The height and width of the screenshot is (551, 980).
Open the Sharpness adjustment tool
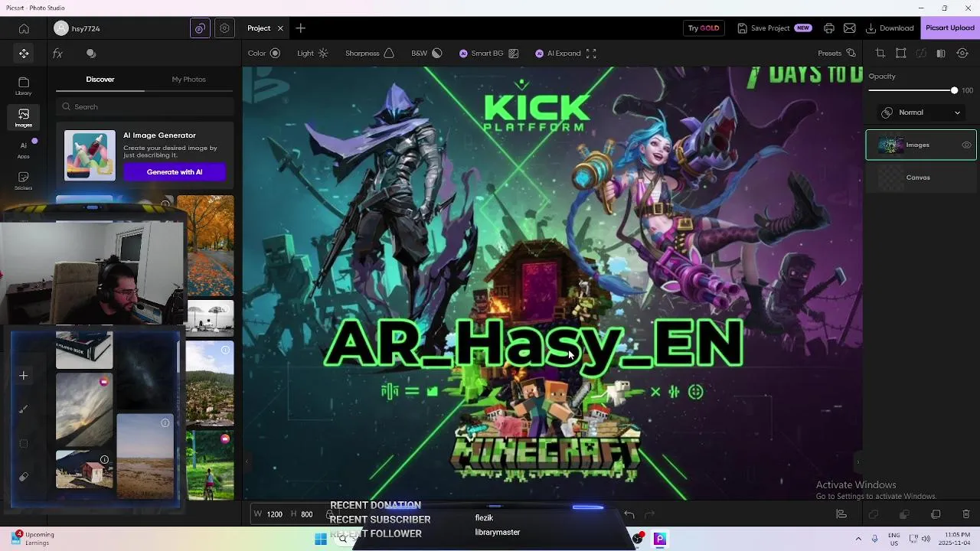[370, 54]
